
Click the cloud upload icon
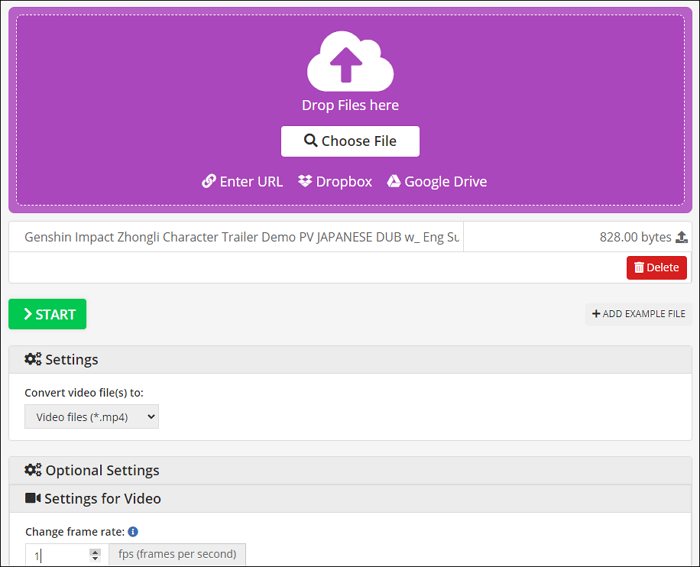coord(350,62)
